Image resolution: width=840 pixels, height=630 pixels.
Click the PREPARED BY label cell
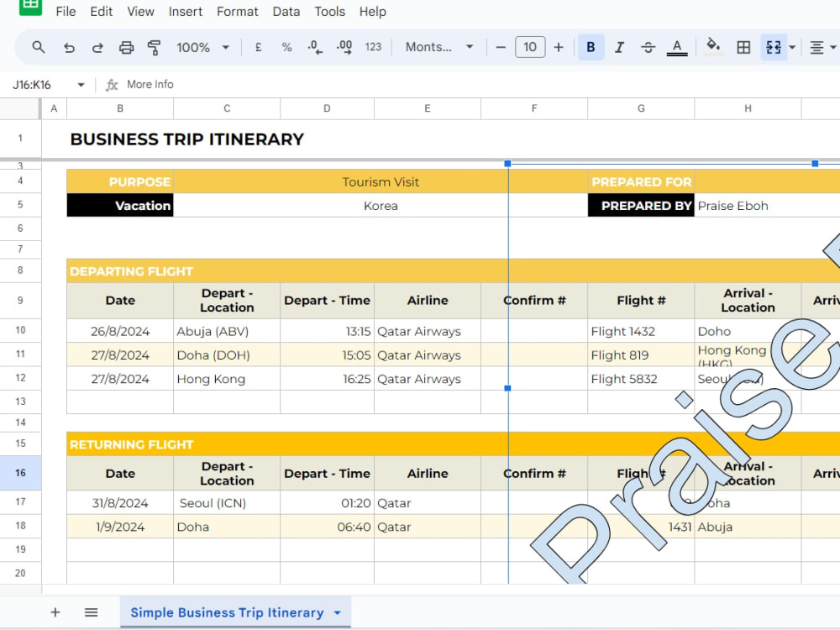641,206
